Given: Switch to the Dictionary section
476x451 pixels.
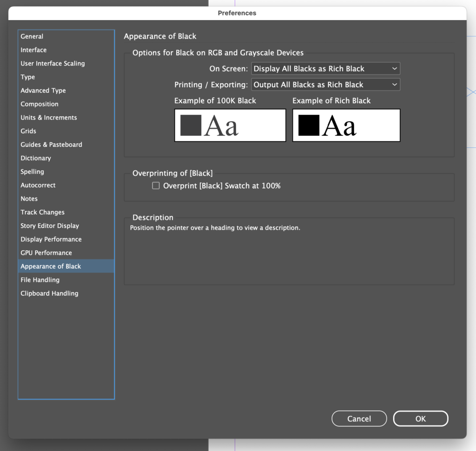Looking at the screenshot, I should point(36,158).
